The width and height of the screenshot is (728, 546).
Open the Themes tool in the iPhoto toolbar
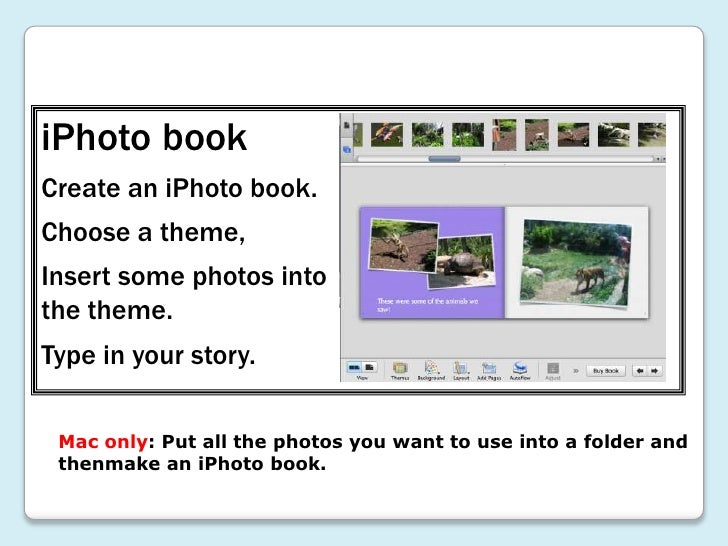[x=400, y=370]
